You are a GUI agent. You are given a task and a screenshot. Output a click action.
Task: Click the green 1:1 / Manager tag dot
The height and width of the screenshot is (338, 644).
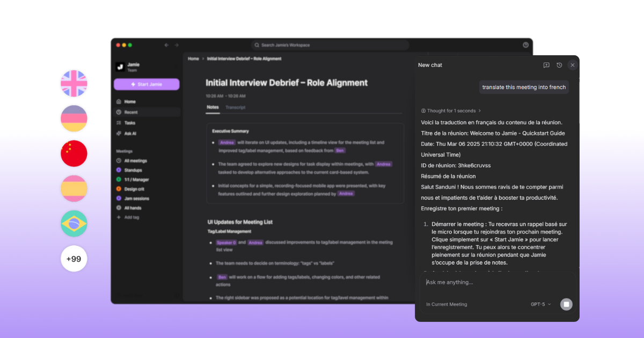[x=119, y=180]
